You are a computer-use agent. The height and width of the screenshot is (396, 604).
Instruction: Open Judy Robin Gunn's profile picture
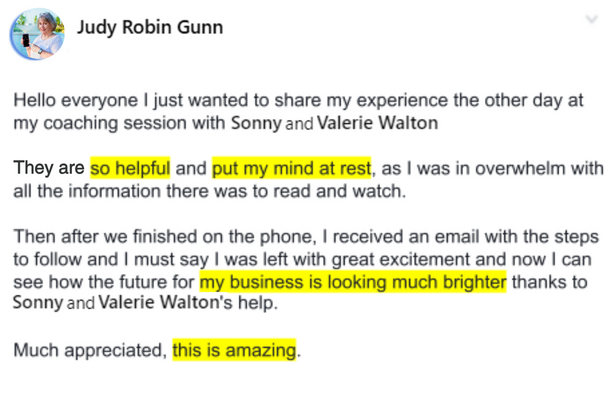pyautogui.click(x=37, y=34)
